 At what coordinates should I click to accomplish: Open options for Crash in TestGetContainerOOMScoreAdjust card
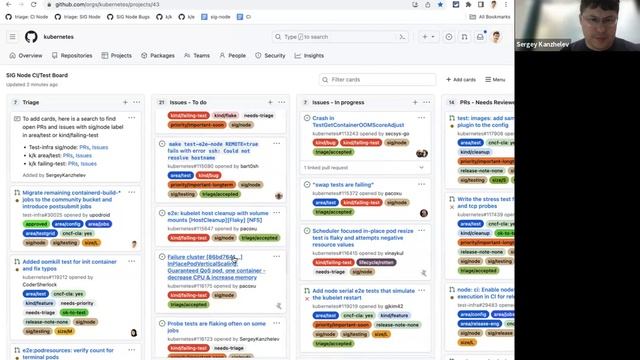click(x=422, y=118)
